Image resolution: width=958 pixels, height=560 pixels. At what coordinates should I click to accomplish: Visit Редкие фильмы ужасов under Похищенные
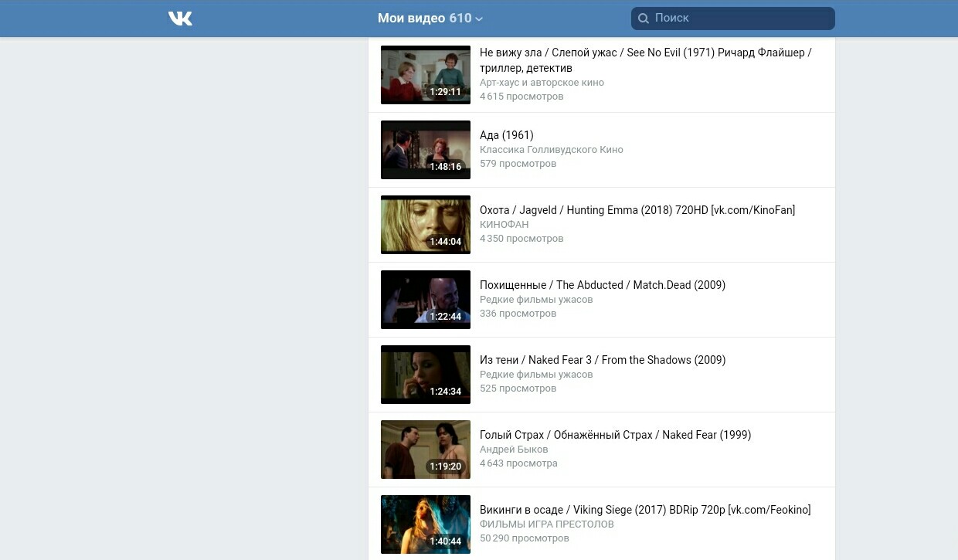point(536,300)
